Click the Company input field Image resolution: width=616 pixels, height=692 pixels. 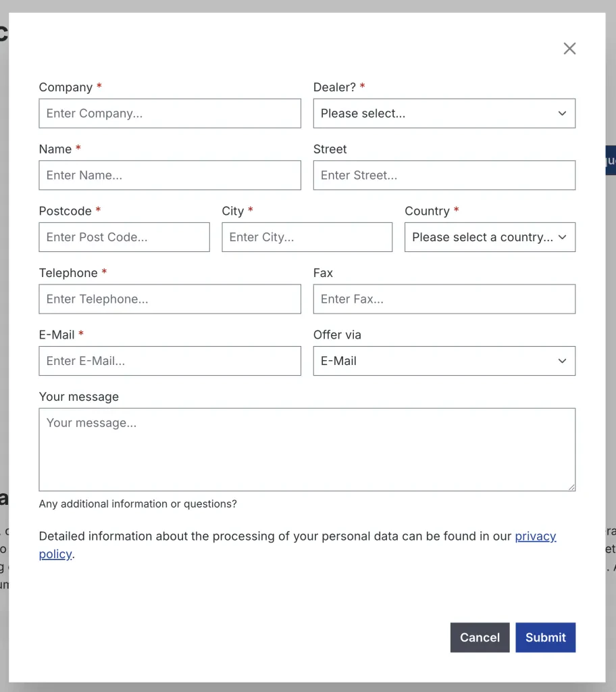(x=170, y=114)
